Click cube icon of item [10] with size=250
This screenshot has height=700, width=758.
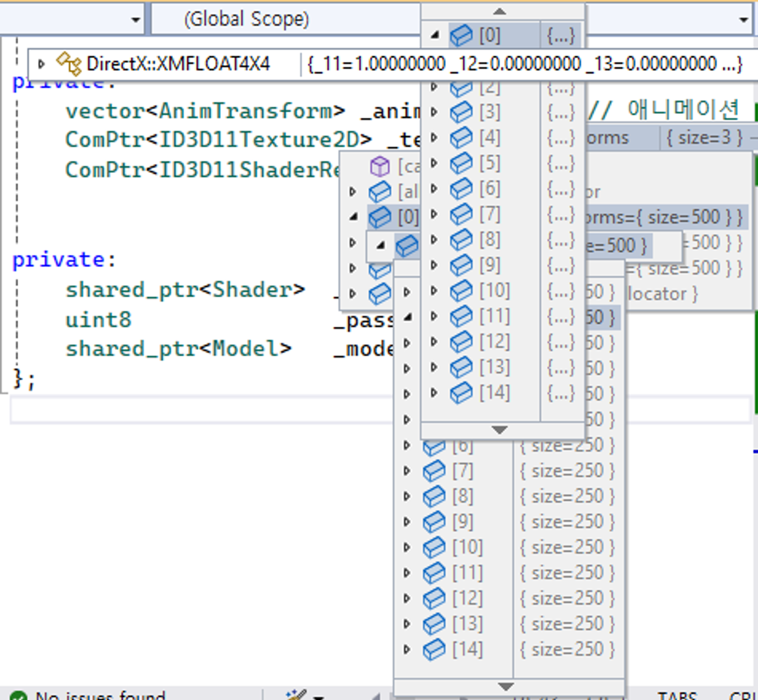tap(434, 547)
